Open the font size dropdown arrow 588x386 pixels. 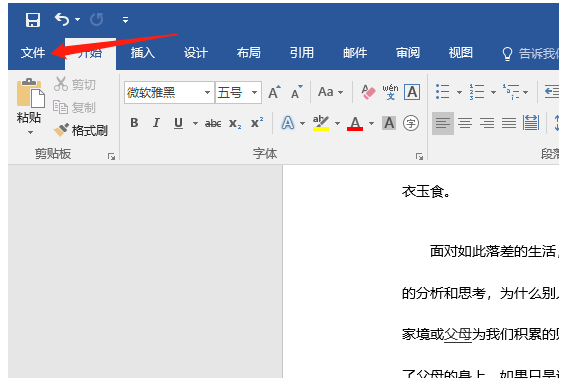(x=255, y=92)
